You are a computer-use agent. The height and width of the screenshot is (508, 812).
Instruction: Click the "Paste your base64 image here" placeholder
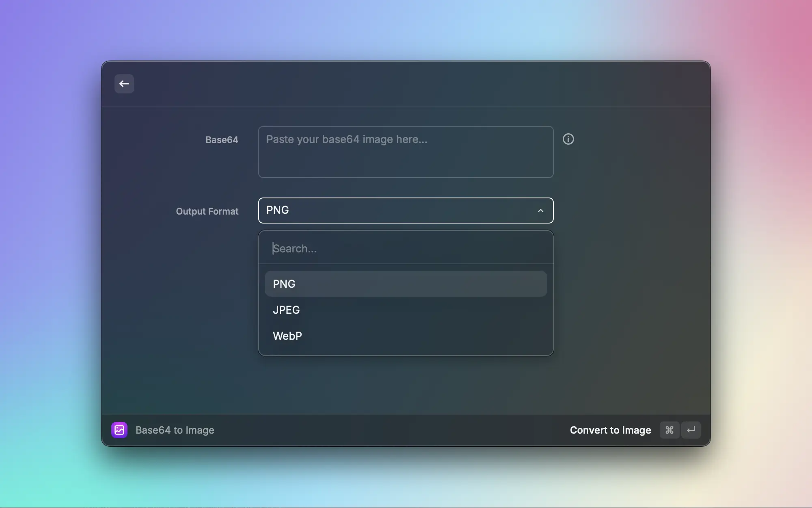point(346,139)
